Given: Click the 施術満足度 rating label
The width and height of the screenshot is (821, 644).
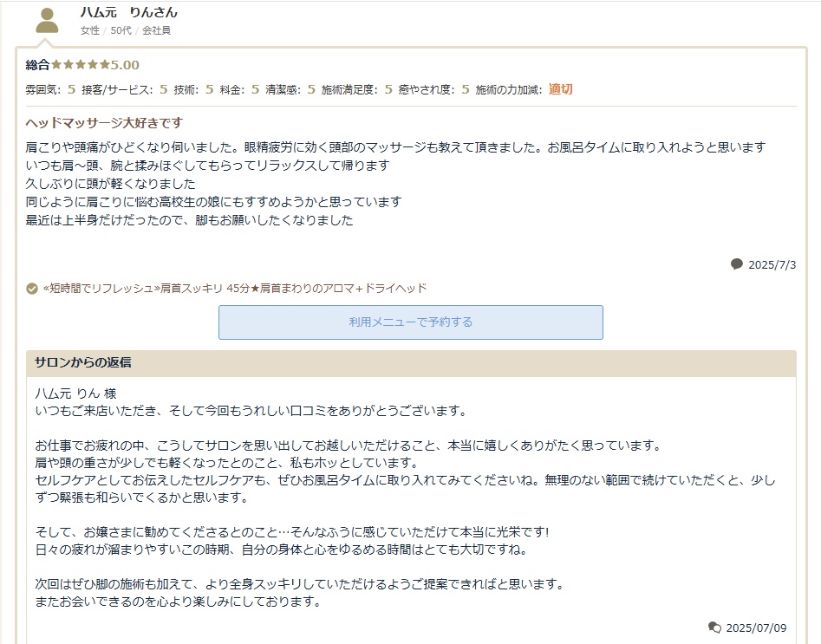Looking at the screenshot, I should [349, 89].
